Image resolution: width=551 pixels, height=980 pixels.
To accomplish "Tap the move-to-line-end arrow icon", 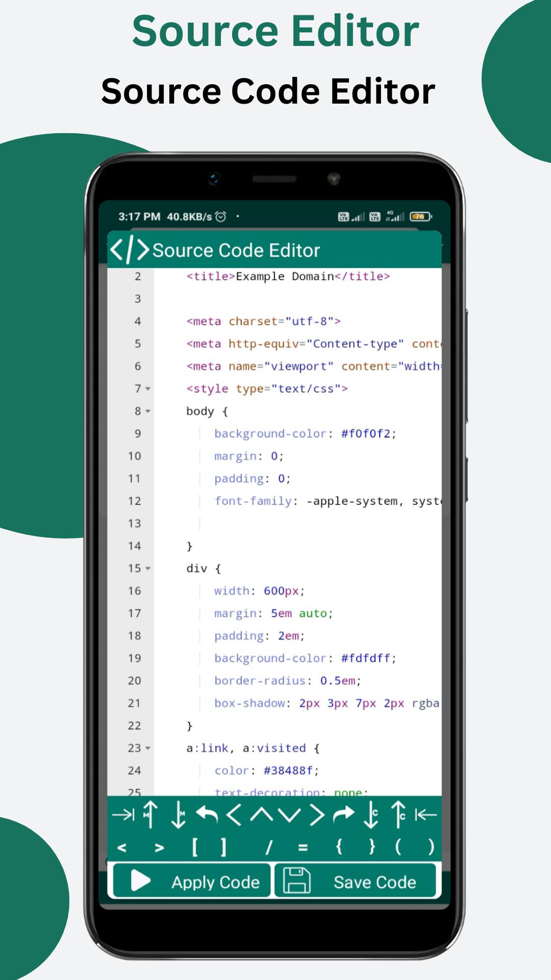I will 123,815.
